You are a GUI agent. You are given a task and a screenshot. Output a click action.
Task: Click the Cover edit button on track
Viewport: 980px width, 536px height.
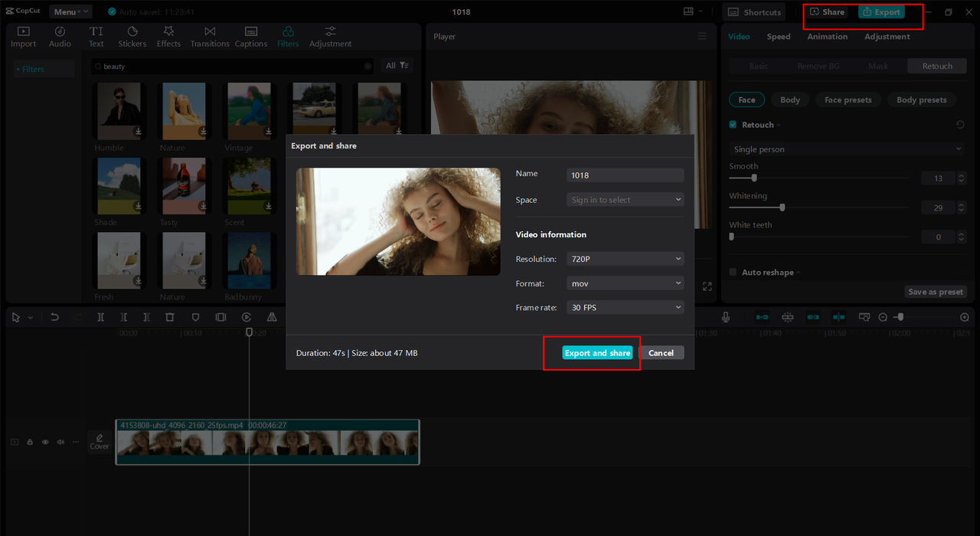click(x=100, y=442)
